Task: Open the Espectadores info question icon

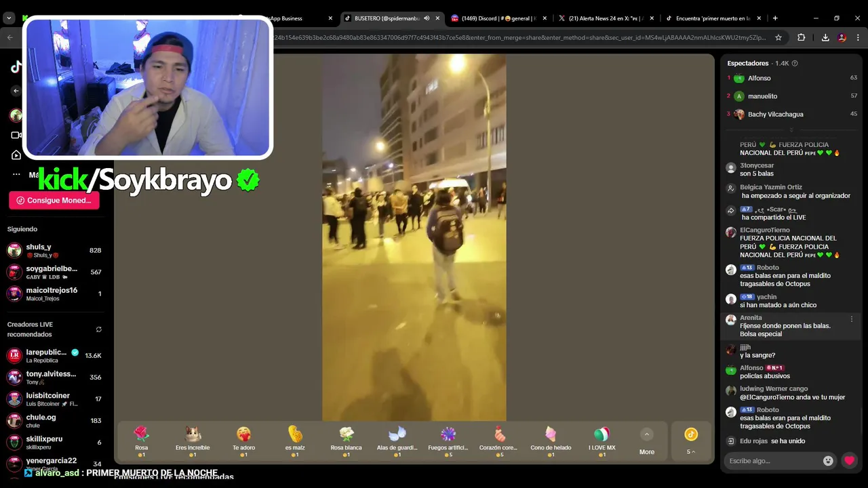Action: point(795,63)
